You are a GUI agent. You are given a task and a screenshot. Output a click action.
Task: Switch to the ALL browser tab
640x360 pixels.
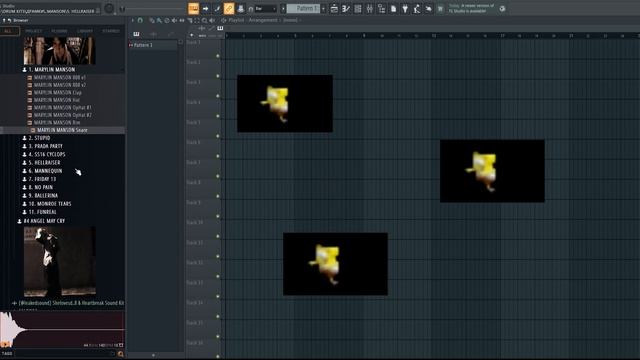point(8,31)
